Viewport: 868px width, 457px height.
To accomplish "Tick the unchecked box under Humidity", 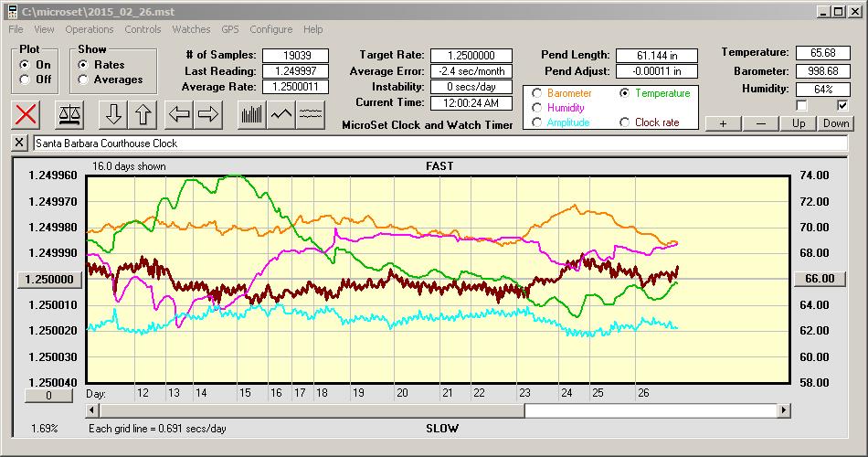I will pyautogui.click(x=801, y=106).
